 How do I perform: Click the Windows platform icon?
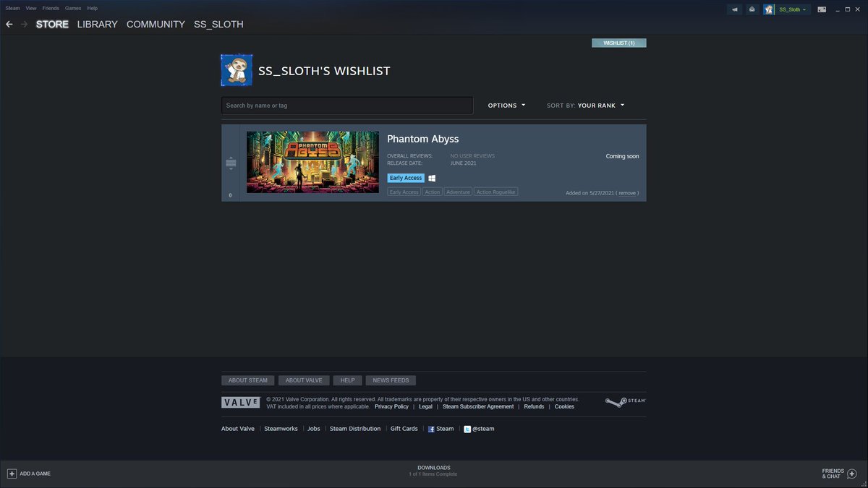click(x=432, y=178)
